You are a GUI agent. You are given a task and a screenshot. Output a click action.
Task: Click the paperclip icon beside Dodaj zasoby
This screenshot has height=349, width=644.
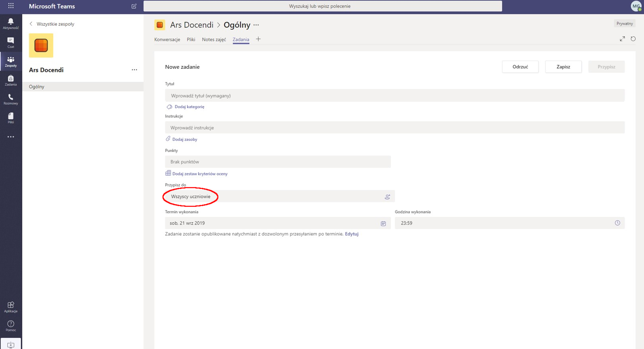(168, 139)
